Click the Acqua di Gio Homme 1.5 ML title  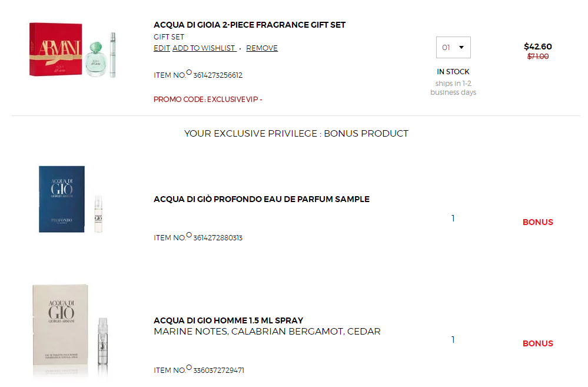click(228, 320)
